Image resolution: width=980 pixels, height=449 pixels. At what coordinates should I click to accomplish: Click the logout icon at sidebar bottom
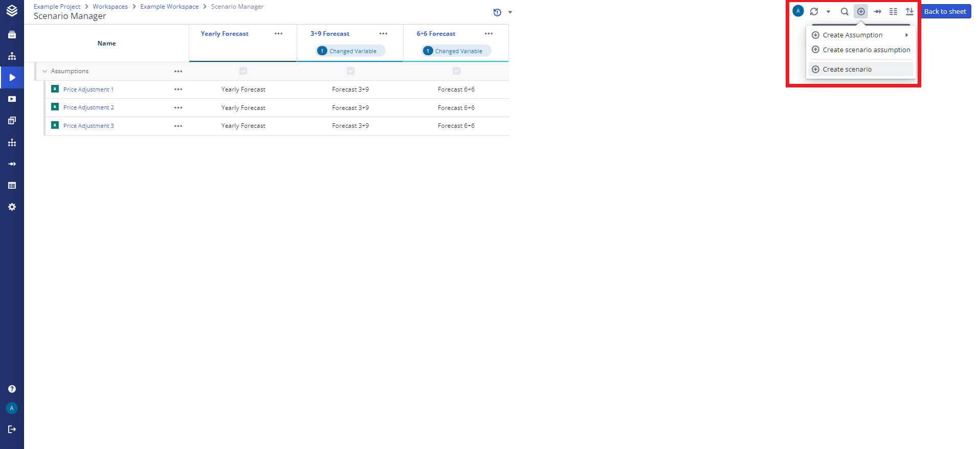click(12, 430)
